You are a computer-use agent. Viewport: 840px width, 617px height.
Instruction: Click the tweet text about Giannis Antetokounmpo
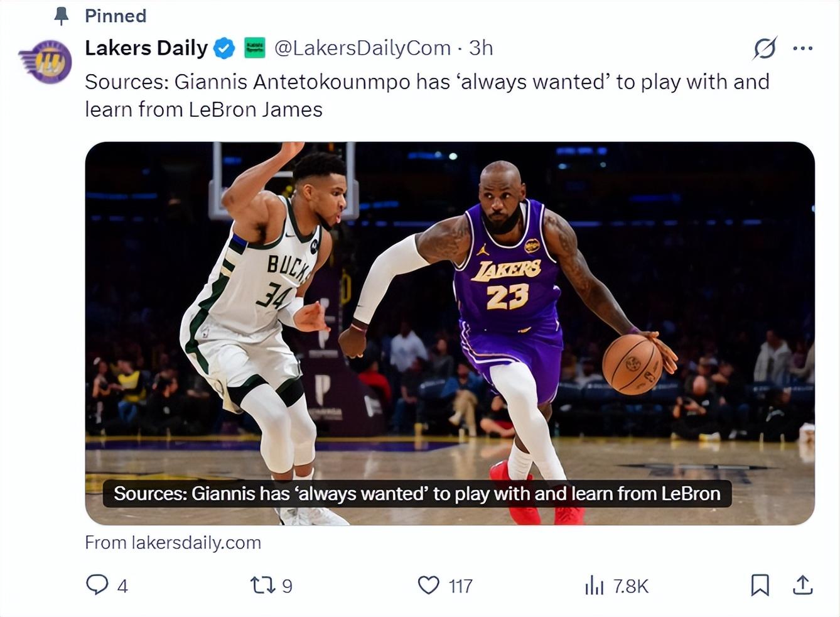[427, 96]
